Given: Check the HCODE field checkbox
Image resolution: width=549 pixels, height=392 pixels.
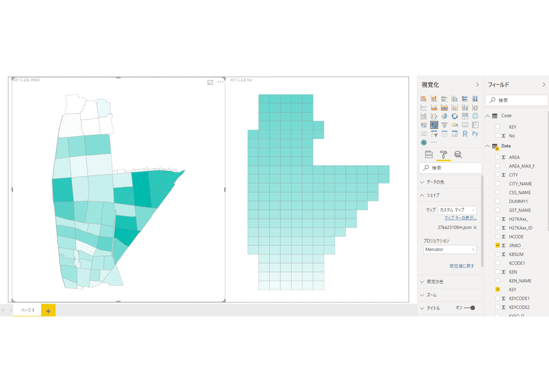Looking at the screenshot, I should [497, 236].
